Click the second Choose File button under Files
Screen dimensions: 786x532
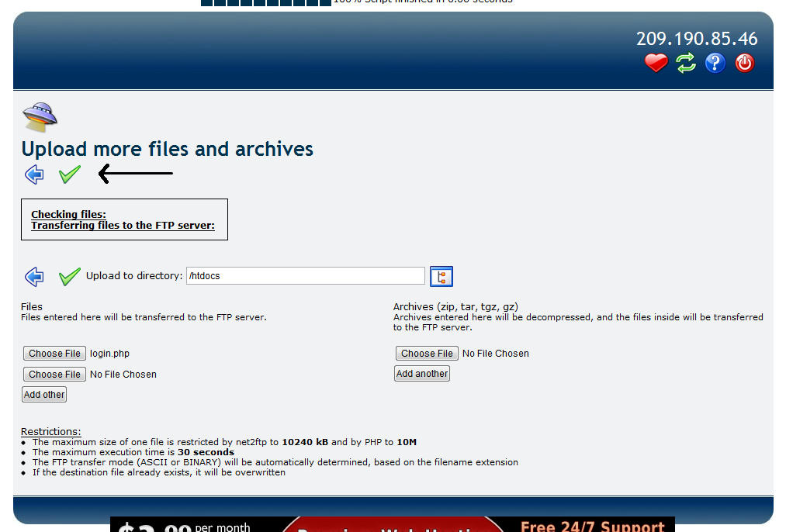click(54, 375)
